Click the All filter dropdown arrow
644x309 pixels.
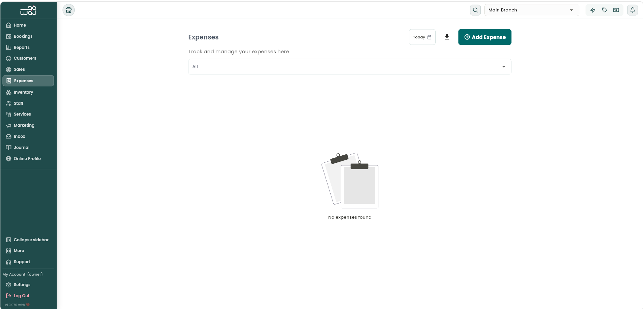(x=504, y=67)
